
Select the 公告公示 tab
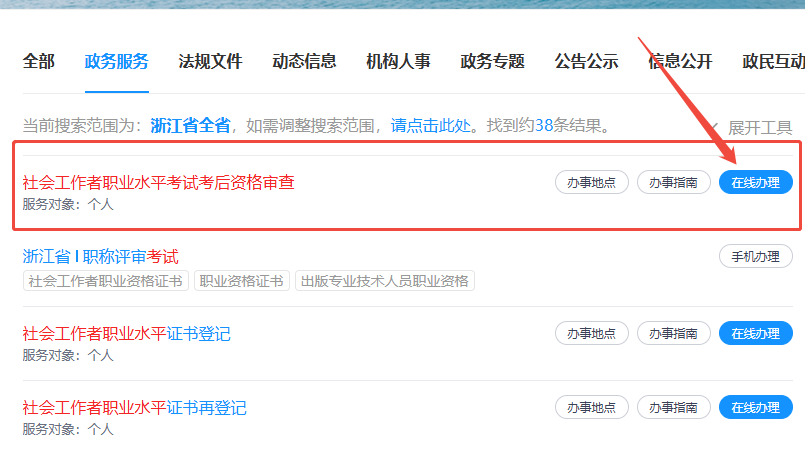point(586,62)
